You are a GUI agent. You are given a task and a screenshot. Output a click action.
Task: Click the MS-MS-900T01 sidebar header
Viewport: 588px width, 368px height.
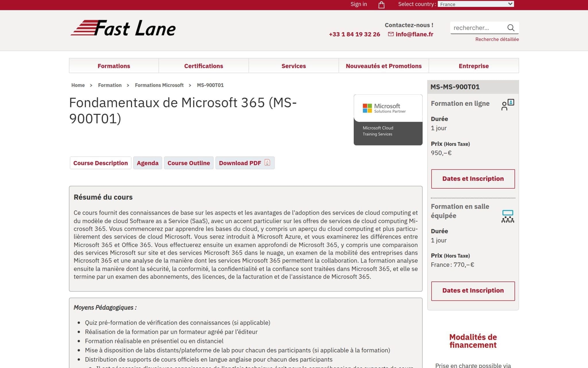pos(473,87)
